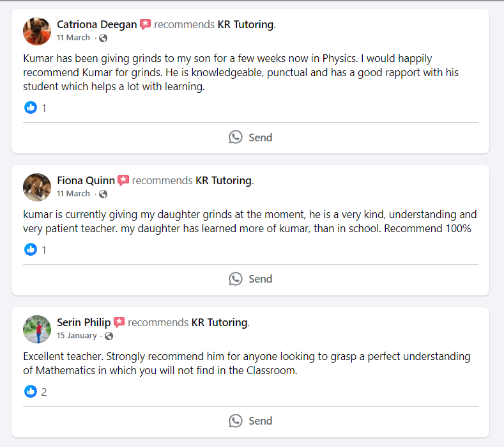Click the public globe icon on Fiona's post
The image size is (504, 447).
pos(103,194)
